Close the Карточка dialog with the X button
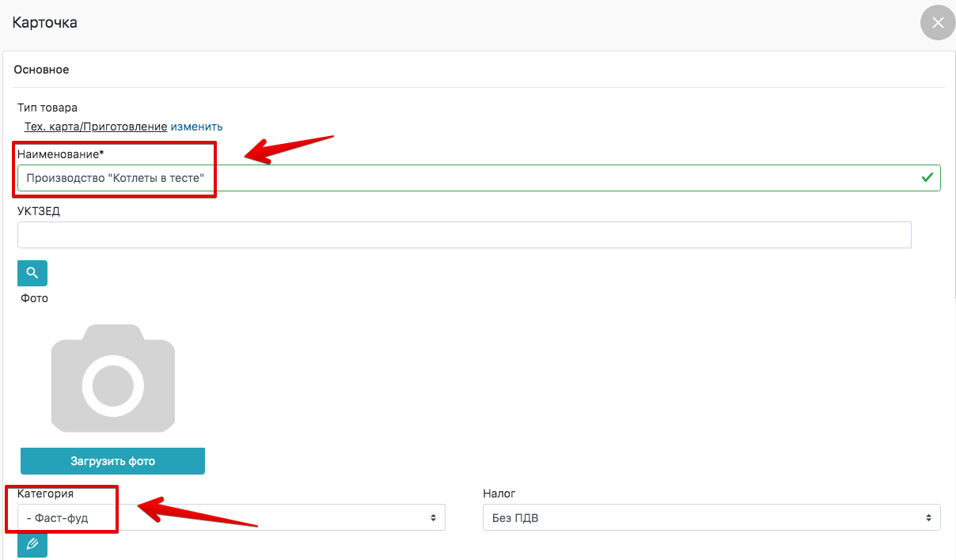Viewport: 956px width, 560px height. click(938, 23)
